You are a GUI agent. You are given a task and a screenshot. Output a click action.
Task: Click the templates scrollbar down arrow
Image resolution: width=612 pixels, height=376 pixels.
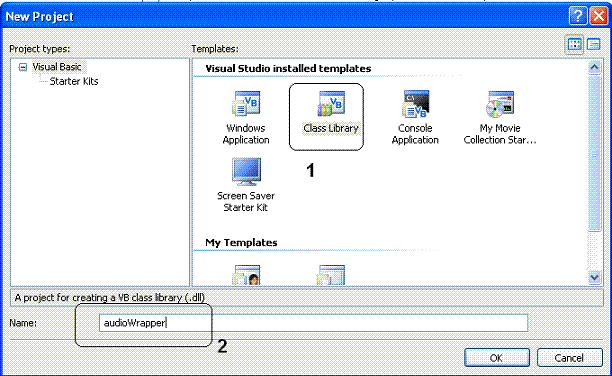[x=594, y=278]
